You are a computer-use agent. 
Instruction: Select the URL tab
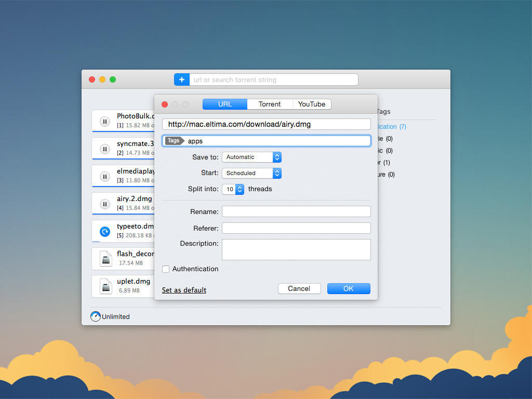click(x=225, y=104)
